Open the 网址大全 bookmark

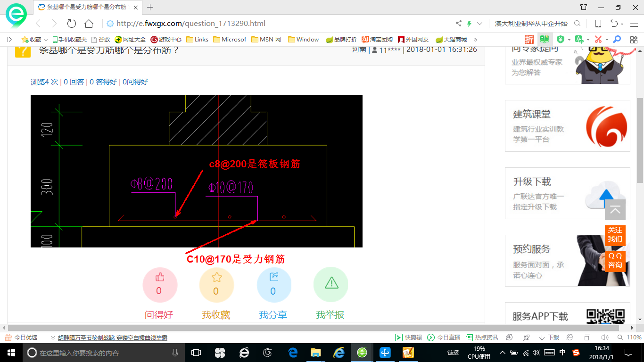coord(131,40)
